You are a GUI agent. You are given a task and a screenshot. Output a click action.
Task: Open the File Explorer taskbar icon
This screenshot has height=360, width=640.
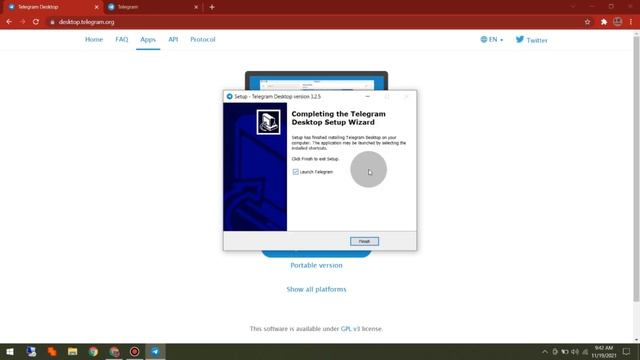[x=73, y=351]
